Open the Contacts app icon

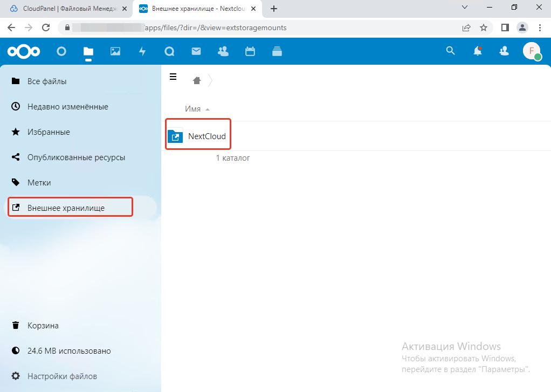pyautogui.click(x=223, y=51)
